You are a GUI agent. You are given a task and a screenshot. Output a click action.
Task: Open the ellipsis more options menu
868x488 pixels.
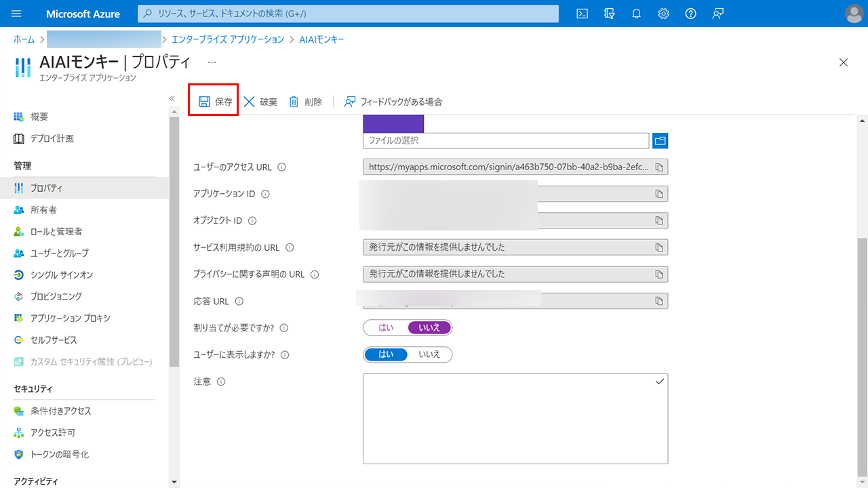click(x=212, y=62)
